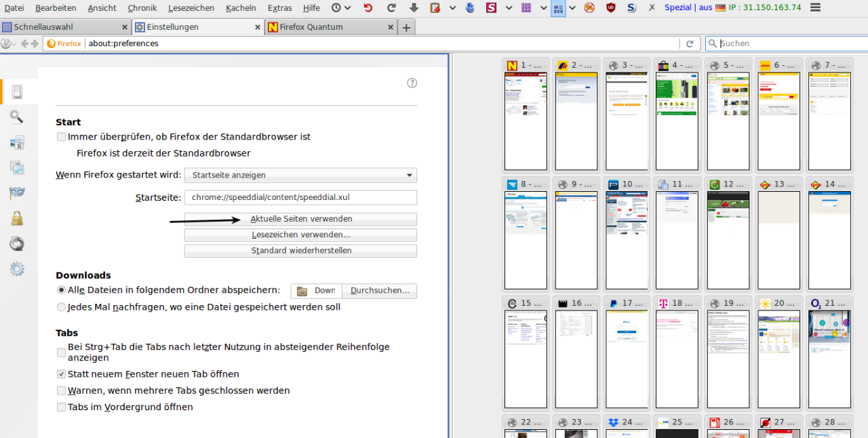Open the Security padlock preferences icon

pos(17,218)
